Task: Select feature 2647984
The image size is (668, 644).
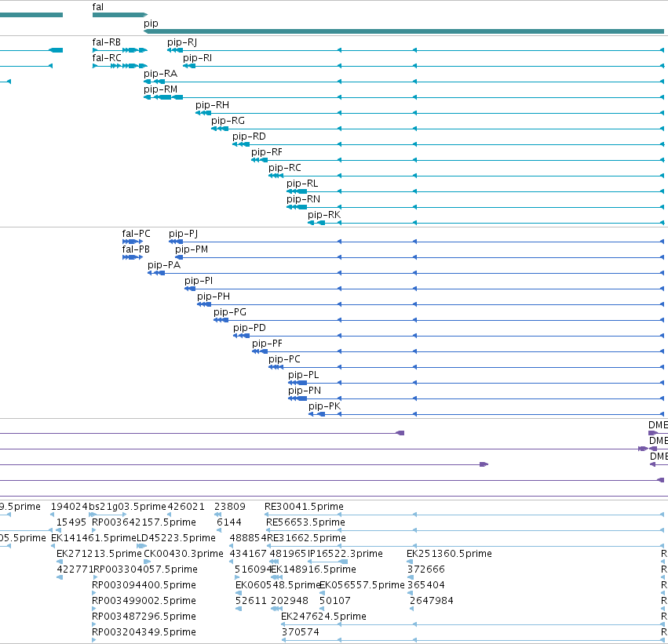Action: click(431, 601)
